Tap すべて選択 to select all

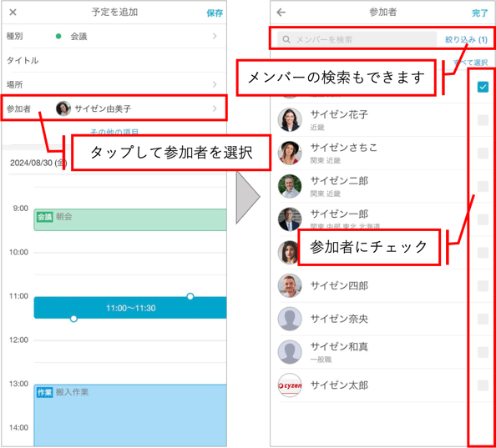[470, 63]
